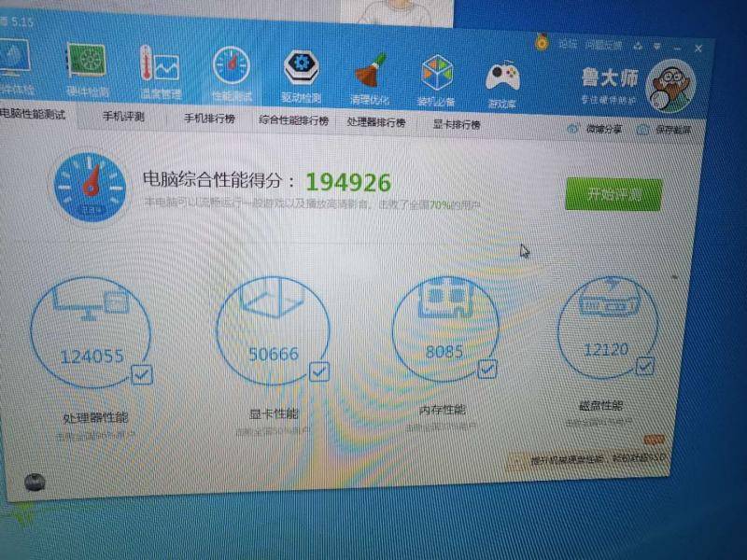This screenshot has width=747, height=560.
Task: Click the round dark badge at bottom-left
Action: tap(35, 482)
